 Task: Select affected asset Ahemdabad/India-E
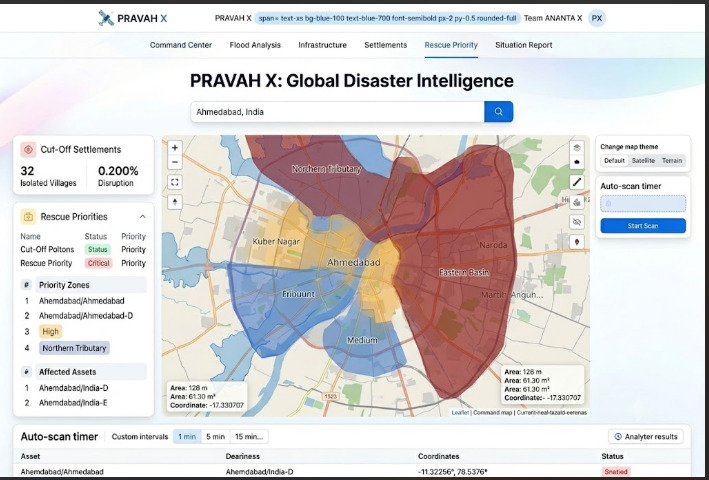tap(73, 403)
